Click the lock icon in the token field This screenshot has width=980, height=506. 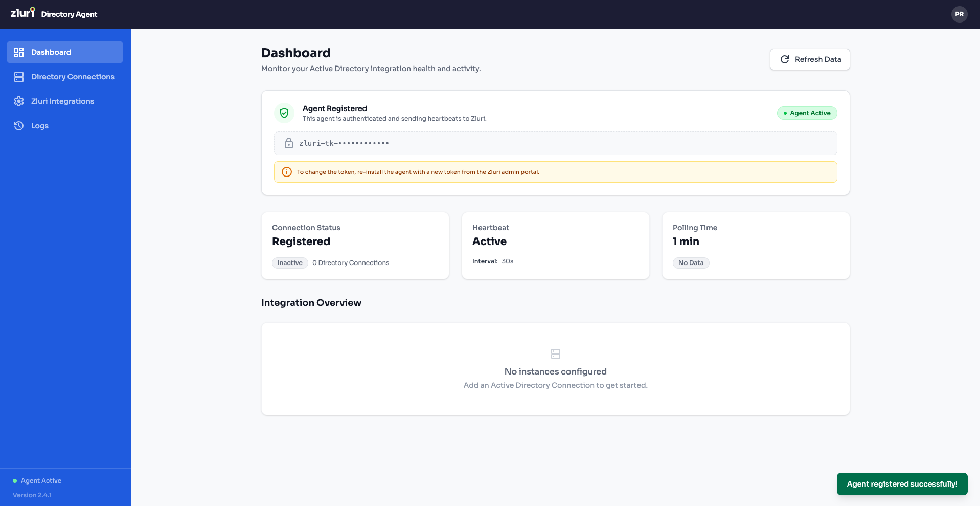click(x=288, y=143)
